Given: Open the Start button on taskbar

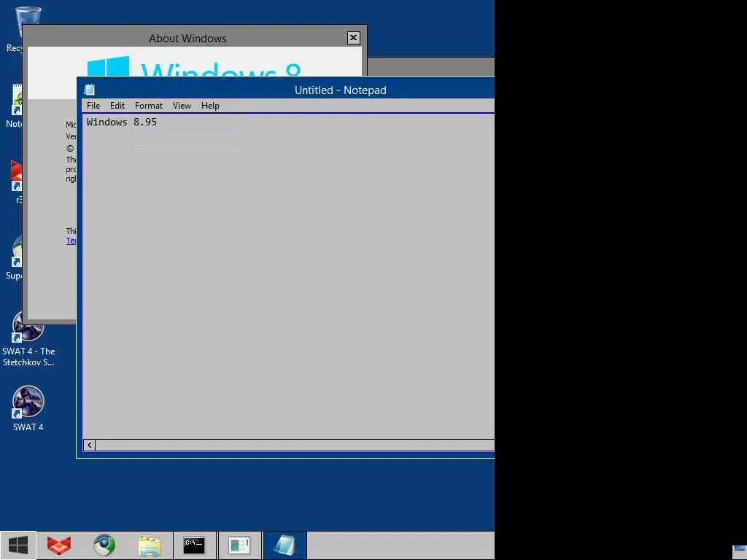Looking at the screenshot, I should point(18,545).
